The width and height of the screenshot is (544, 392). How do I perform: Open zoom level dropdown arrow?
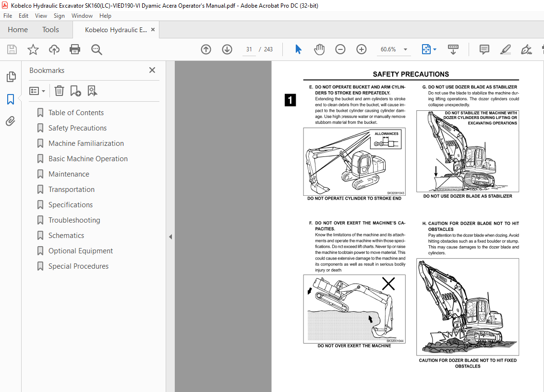pyautogui.click(x=405, y=49)
